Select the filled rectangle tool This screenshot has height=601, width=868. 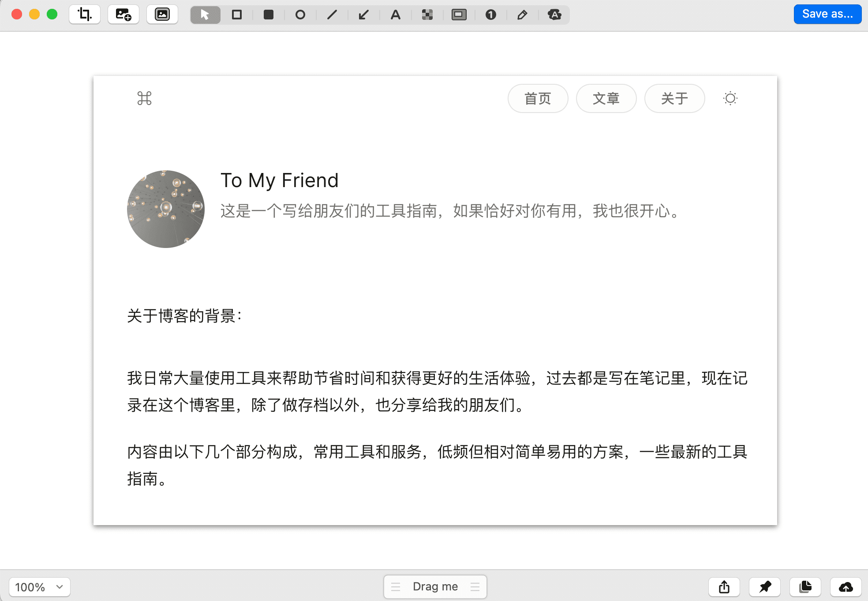point(269,15)
